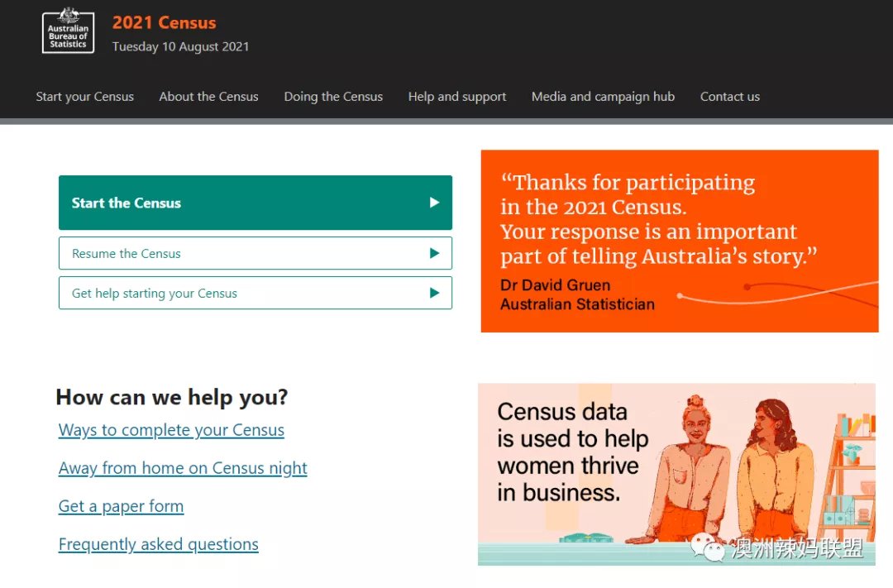Open the Help and support menu
Viewport: 893px width, 588px height.
click(456, 96)
